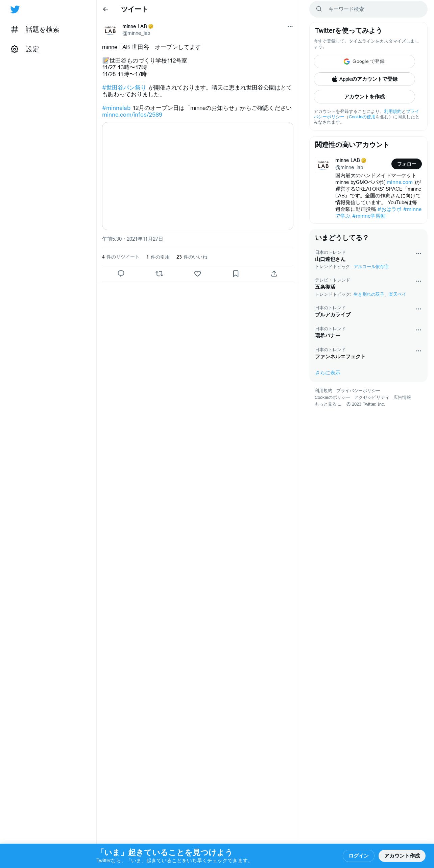Open the #おはラボ hashtag in bio
The width and height of the screenshot is (434, 868).
[389, 209]
